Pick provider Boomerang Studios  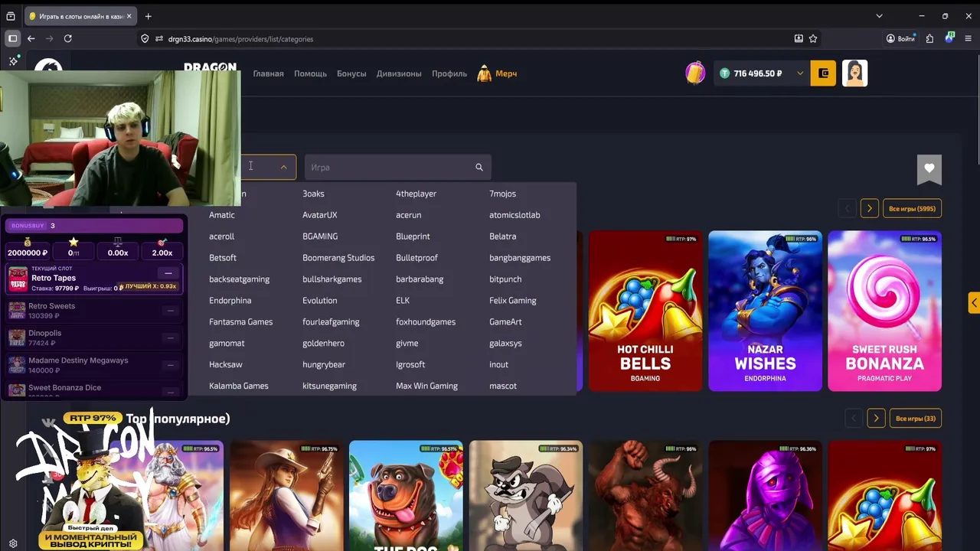(338, 258)
